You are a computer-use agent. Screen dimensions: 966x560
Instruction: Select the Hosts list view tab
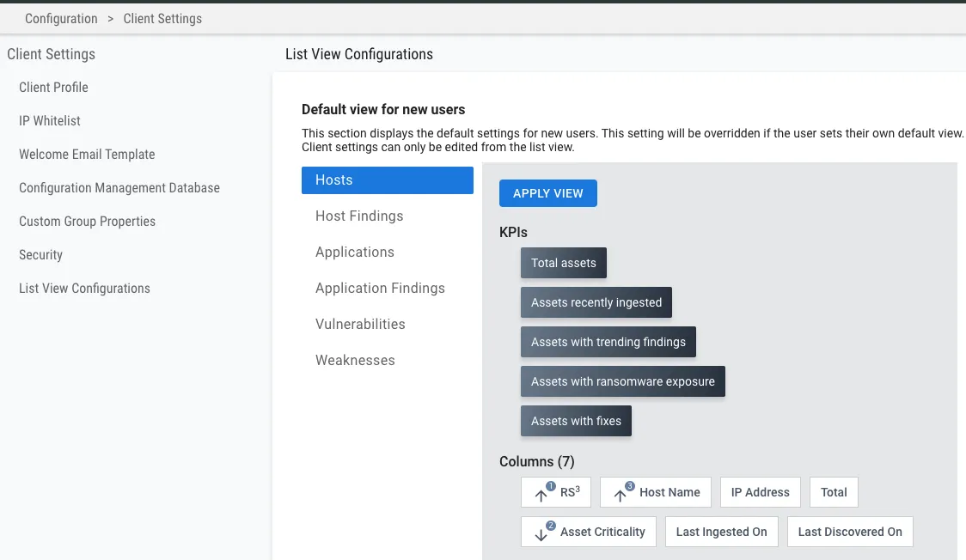click(388, 180)
